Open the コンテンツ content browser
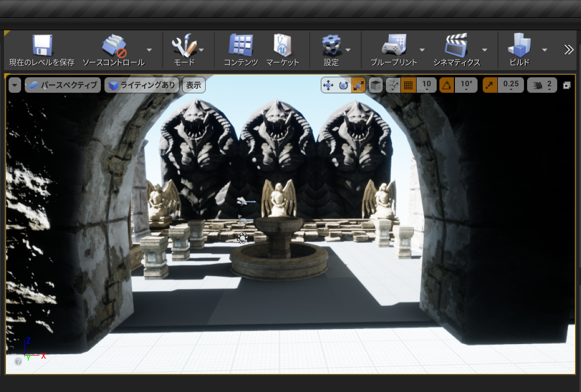581x392 pixels. (x=241, y=50)
